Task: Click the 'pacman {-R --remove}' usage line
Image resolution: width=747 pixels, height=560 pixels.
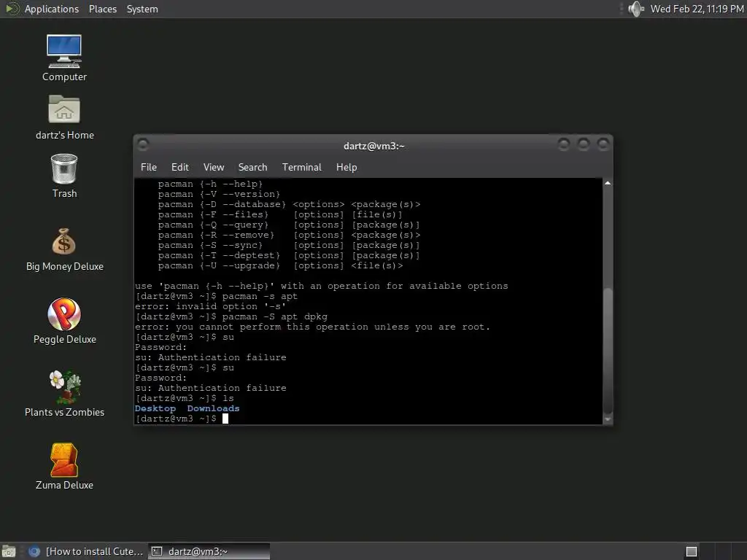Action: (x=289, y=236)
